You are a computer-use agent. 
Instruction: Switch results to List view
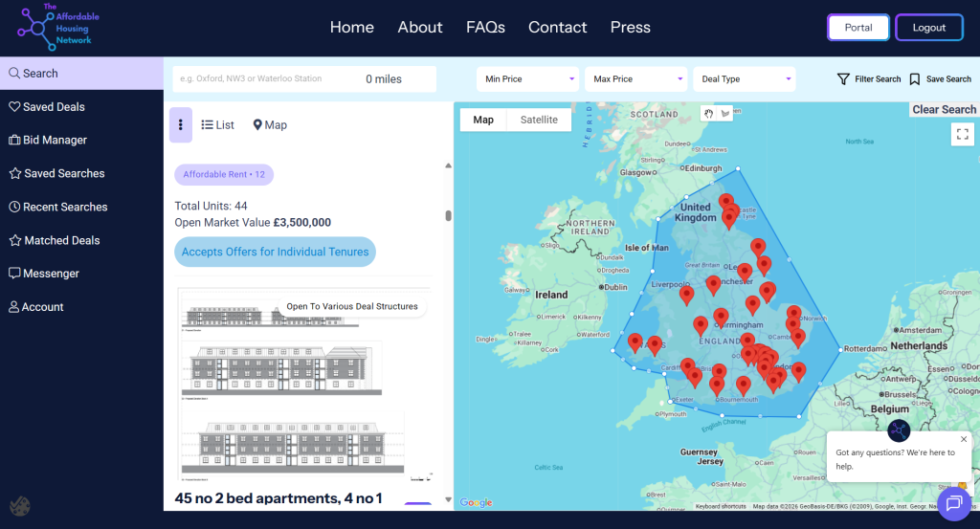pos(218,124)
